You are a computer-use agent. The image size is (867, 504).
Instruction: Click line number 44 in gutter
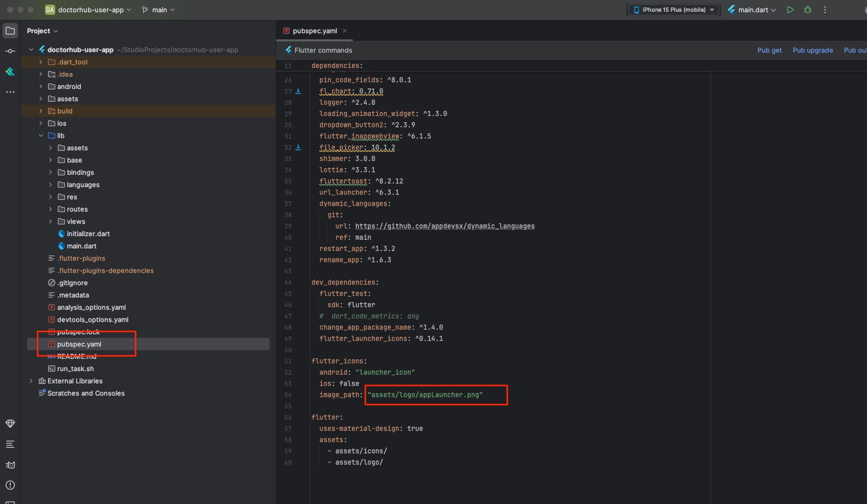point(288,282)
